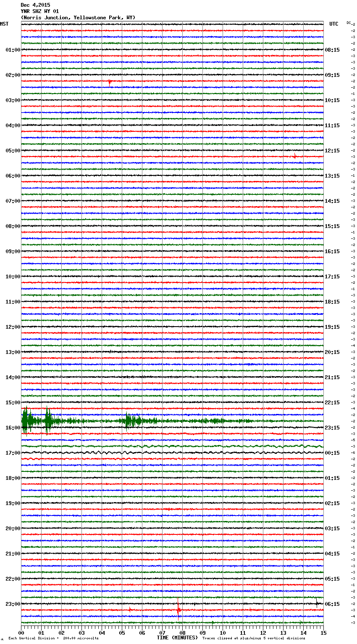Click the 08:15 UTC time label
This screenshot has width=357, height=644.
pyautogui.click(x=332, y=50)
